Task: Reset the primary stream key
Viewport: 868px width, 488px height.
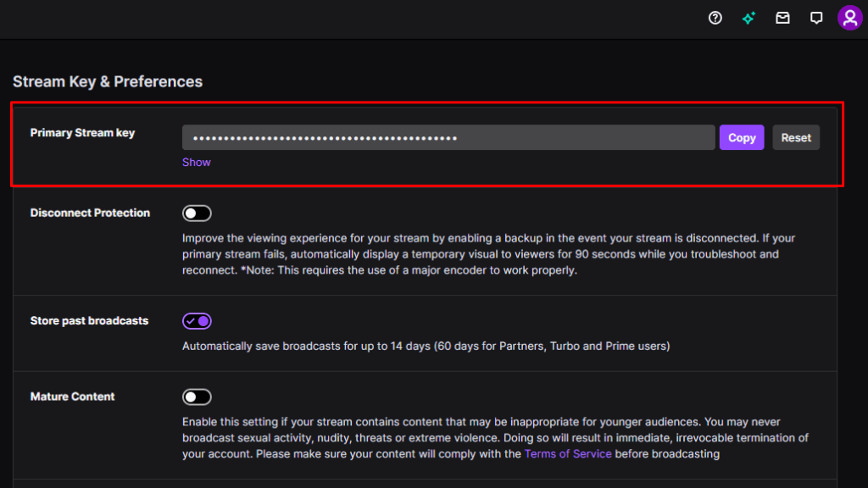Action: point(796,137)
